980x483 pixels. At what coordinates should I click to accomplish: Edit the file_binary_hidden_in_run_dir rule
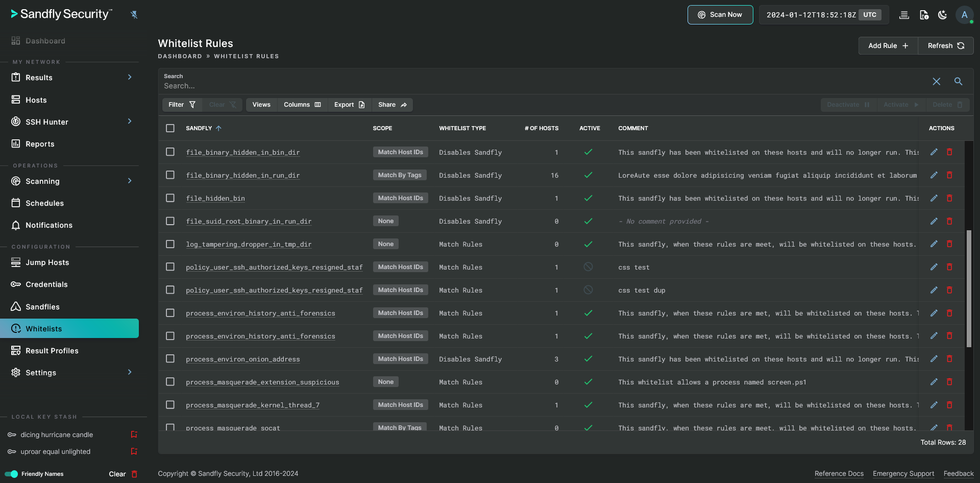934,175
